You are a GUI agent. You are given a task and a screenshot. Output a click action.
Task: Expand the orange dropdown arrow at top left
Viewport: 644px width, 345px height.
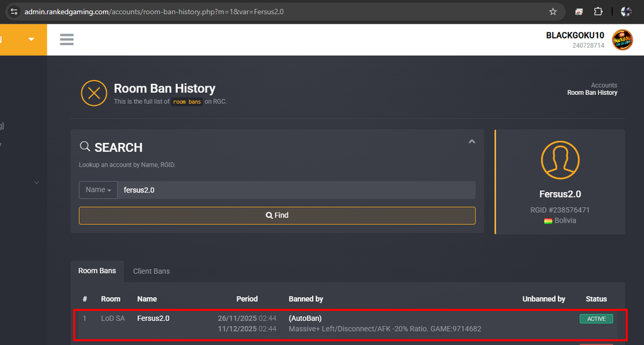coord(31,40)
